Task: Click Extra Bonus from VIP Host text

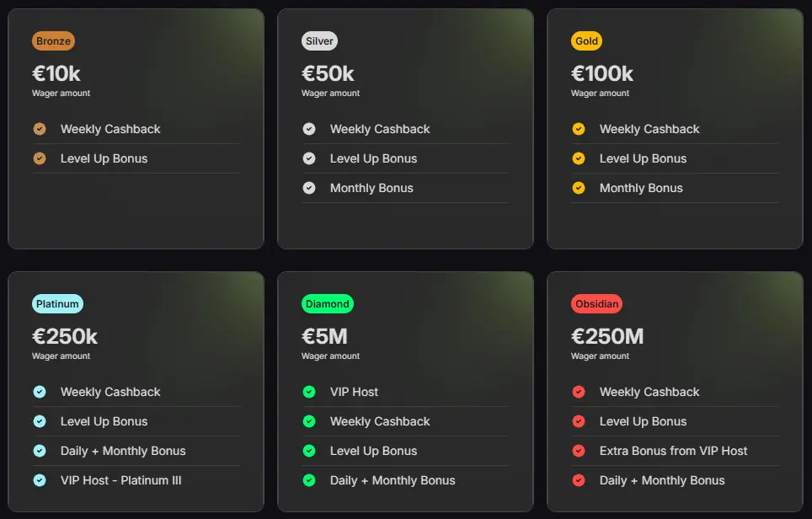Action: tap(673, 451)
